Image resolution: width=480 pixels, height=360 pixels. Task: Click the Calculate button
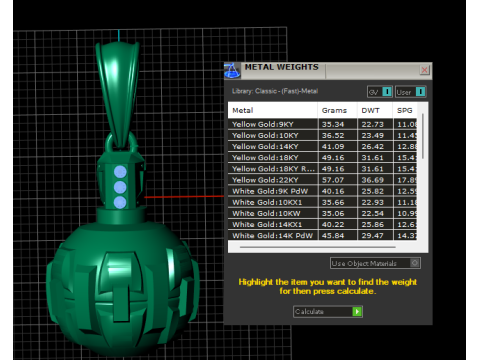click(x=328, y=311)
